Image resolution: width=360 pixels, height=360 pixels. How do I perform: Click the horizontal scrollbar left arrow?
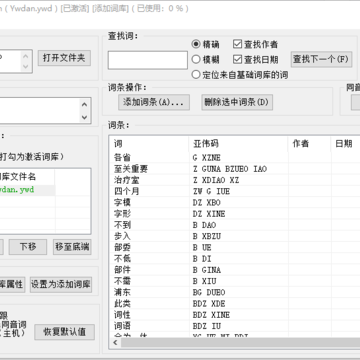pyautogui.click(x=115, y=343)
